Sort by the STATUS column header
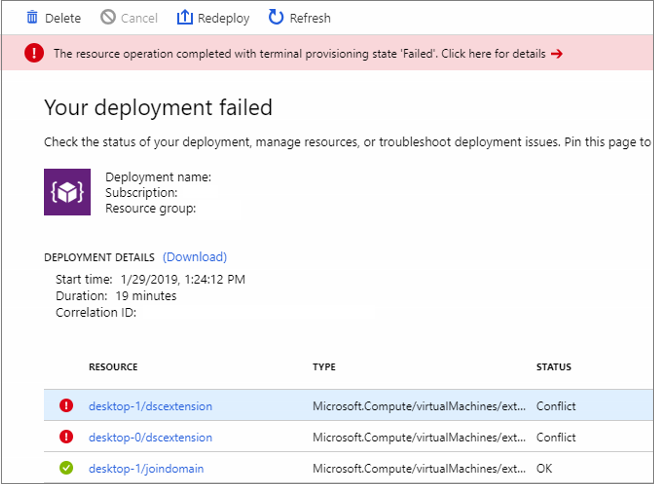This screenshot has height=484, width=654. pos(553,367)
